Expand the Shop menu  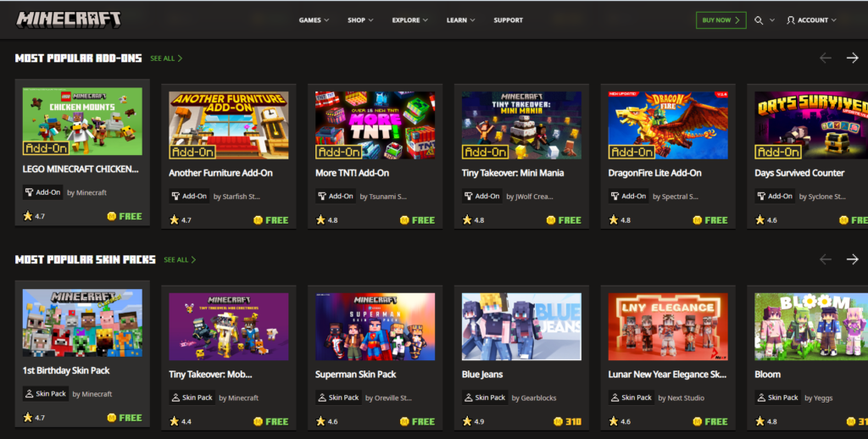360,20
